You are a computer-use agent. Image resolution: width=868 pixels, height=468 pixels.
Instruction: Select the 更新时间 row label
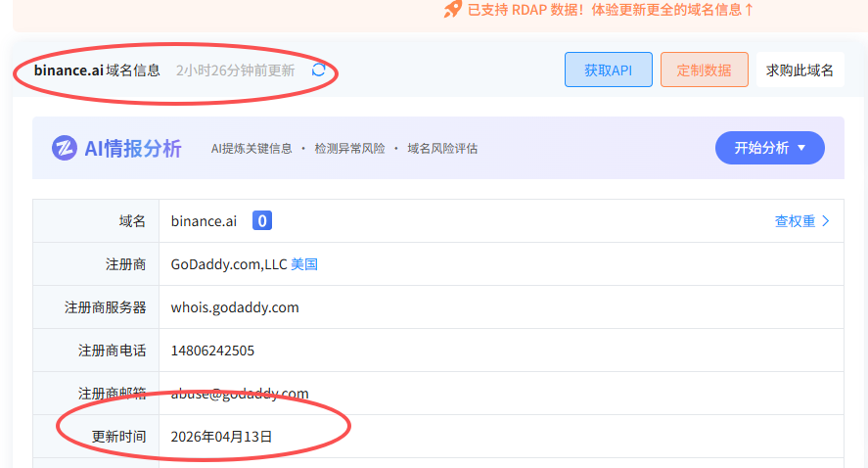(x=118, y=437)
